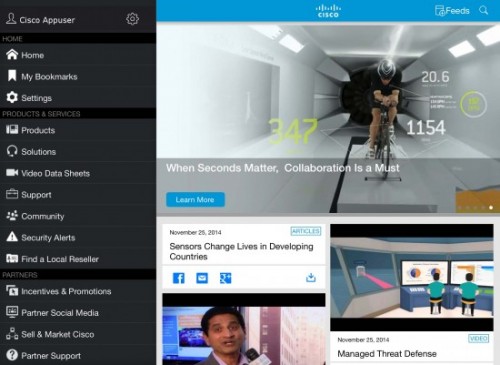Open Video Data Sheets
The height and width of the screenshot is (365, 500).
coord(78,173)
